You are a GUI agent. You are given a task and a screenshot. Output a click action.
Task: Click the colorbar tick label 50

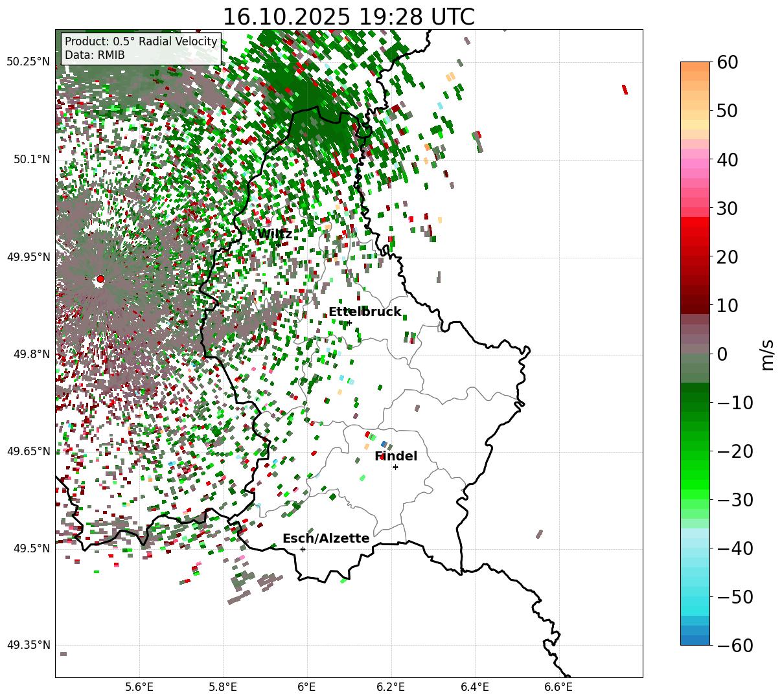tap(726, 111)
